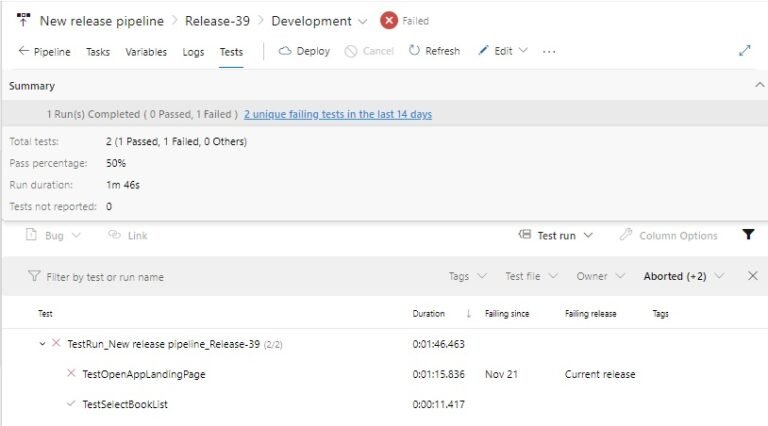Toggle the filter bar with the funnel icon

(x=748, y=235)
